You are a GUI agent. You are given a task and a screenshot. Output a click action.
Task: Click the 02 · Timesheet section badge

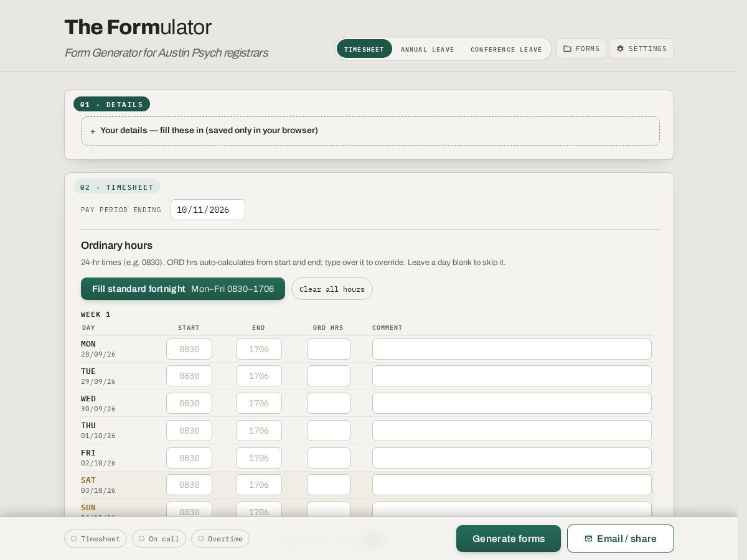[116, 187]
